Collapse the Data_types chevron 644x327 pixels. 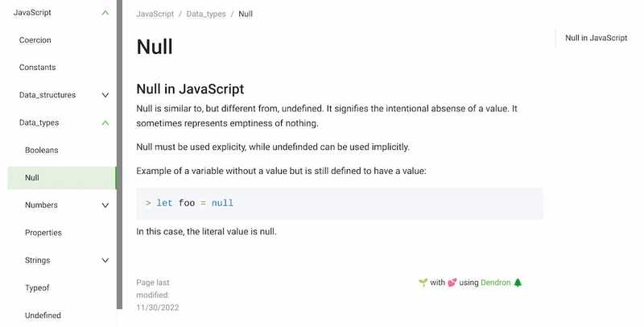tap(105, 122)
